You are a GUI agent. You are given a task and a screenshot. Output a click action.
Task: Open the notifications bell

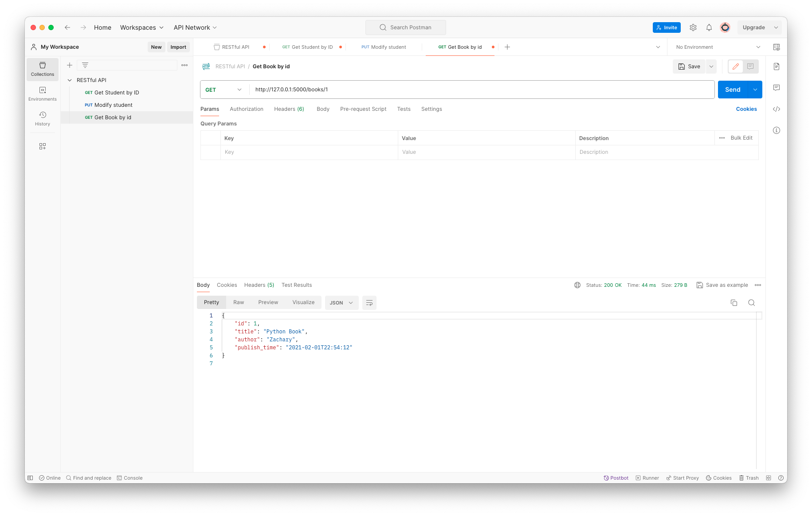(709, 27)
